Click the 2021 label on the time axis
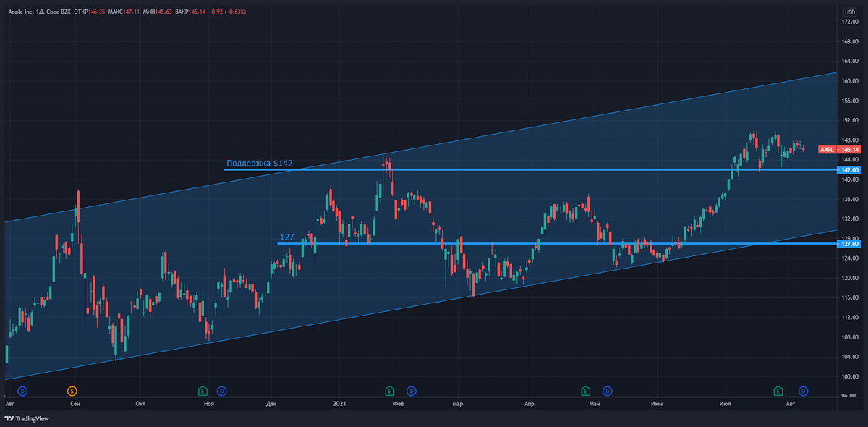This screenshot has height=427, width=868. [340, 405]
